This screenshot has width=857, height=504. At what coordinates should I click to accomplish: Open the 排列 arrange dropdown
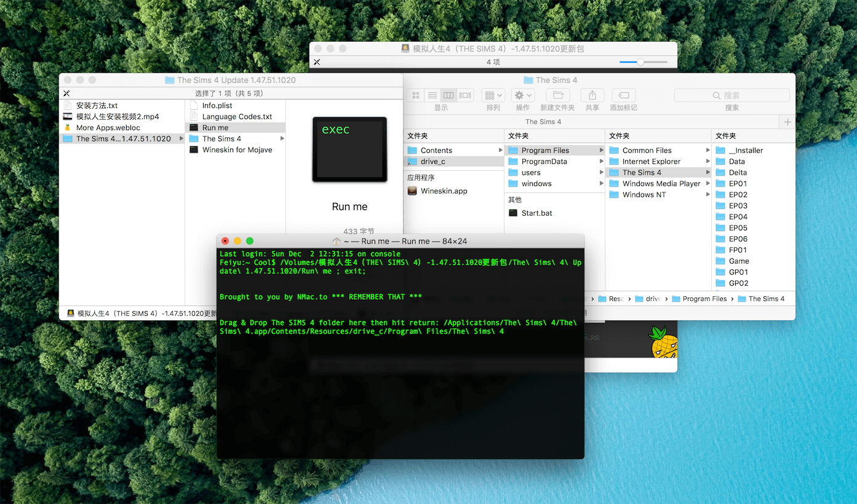click(x=493, y=95)
